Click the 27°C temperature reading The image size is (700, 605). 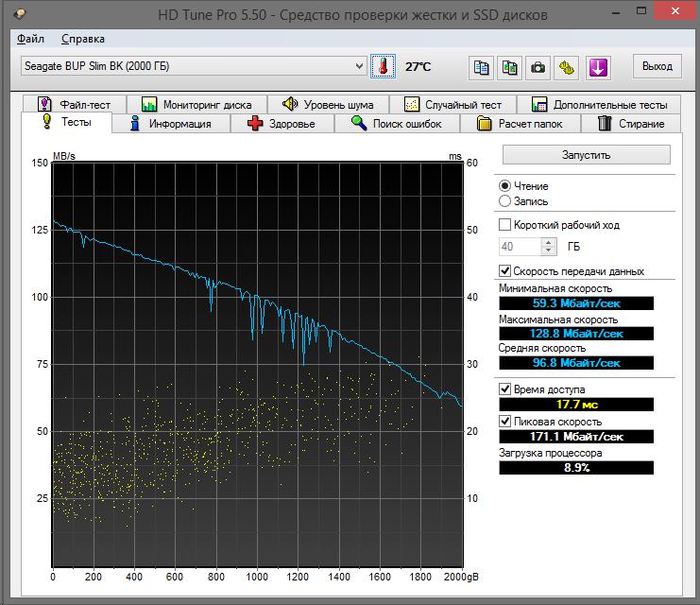click(418, 67)
